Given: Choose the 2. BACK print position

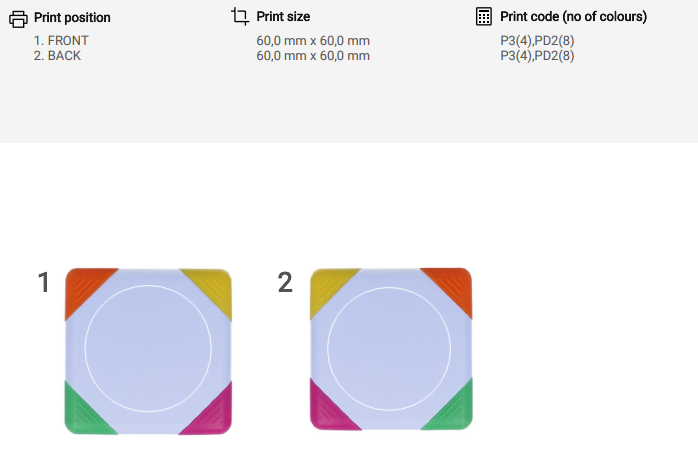Looking at the screenshot, I should click(57, 56).
